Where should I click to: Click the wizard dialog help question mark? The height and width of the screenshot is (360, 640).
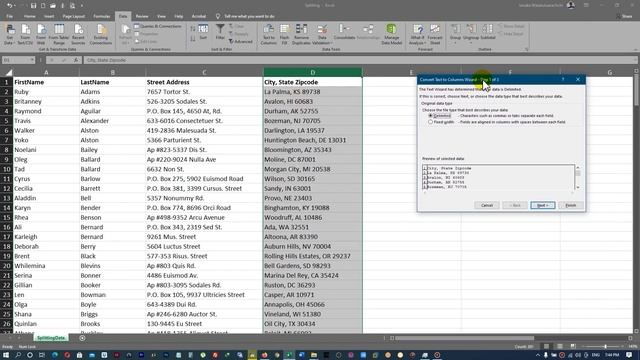click(x=562, y=79)
